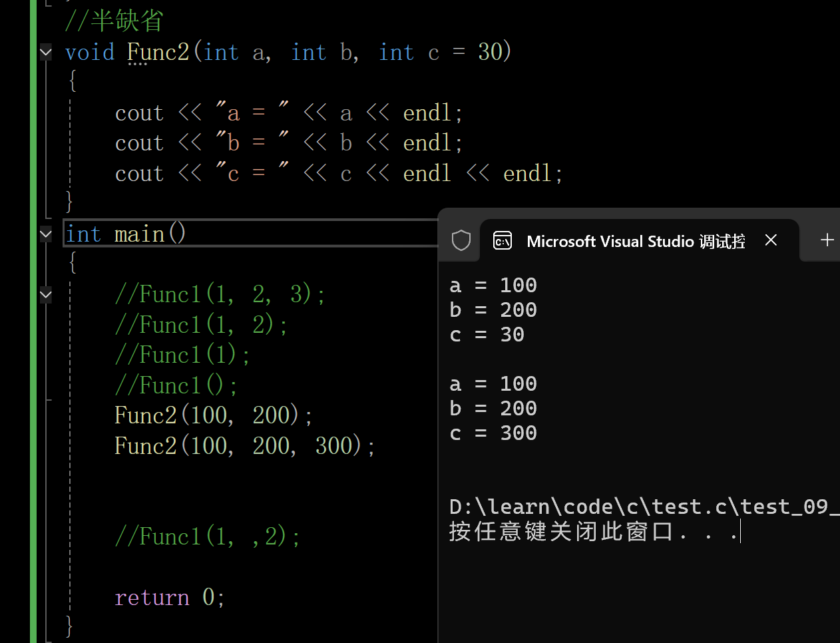Collapse the Func2 function block
Viewport: 840px width, 643px height.
45,52
